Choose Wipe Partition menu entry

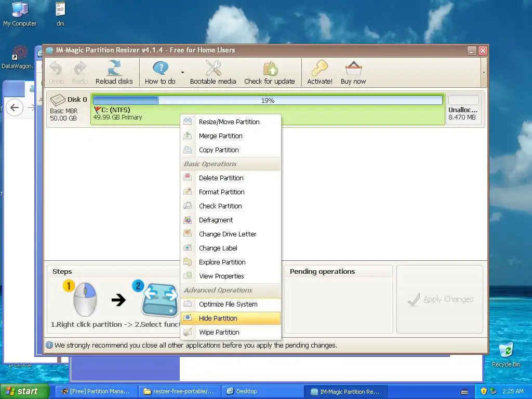pos(231,332)
